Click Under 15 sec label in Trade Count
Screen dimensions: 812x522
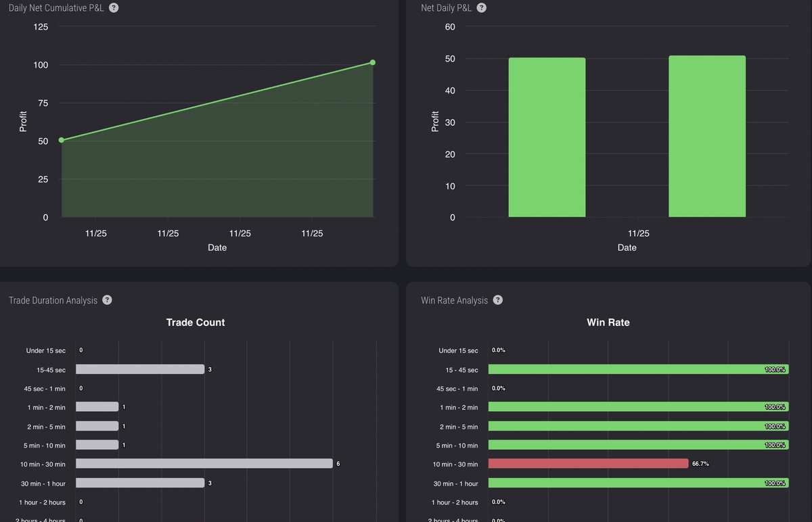[x=46, y=350]
